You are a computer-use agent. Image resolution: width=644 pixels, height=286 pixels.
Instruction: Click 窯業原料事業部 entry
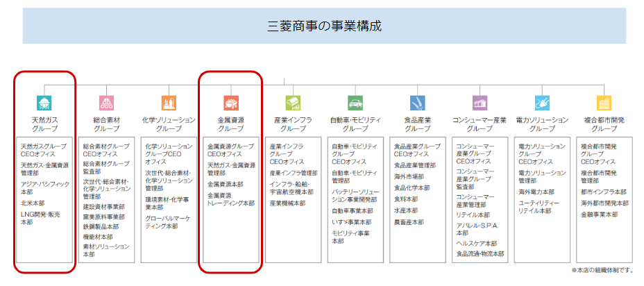(104, 217)
